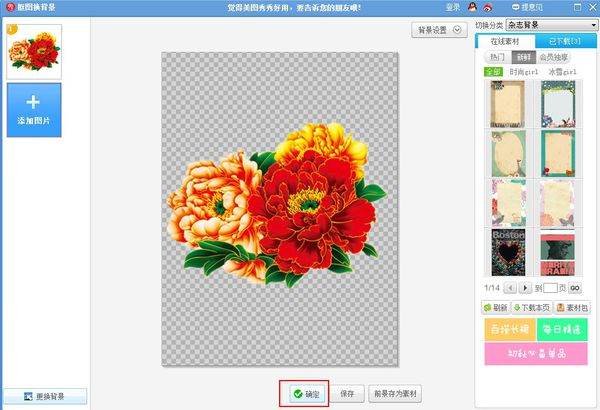Viewport: 600px width, 410px height.
Task: Click the 1/14 page indicator text
Action: pyautogui.click(x=492, y=288)
